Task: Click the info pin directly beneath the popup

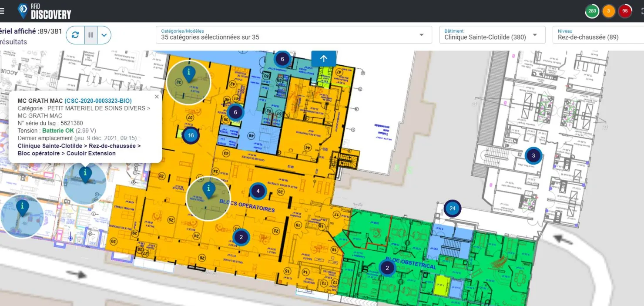Action: (85, 174)
